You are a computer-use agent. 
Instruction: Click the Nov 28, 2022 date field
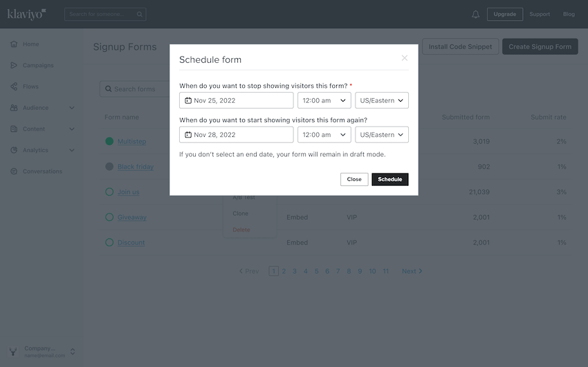(x=237, y=135)
